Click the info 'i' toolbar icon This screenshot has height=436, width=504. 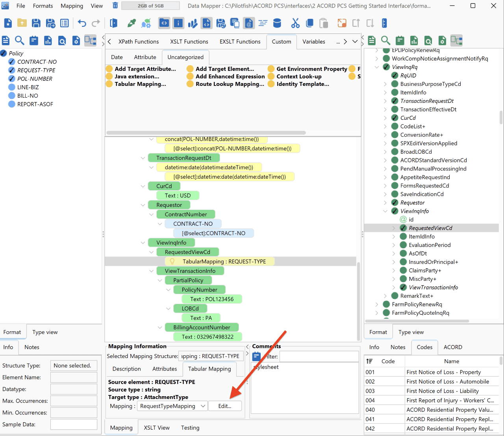(178, 23)
